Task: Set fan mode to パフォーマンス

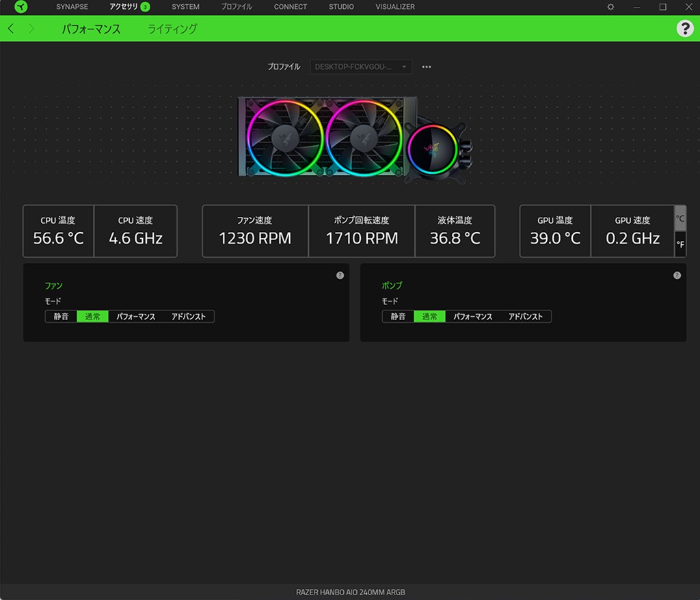Action: [136, 317]
